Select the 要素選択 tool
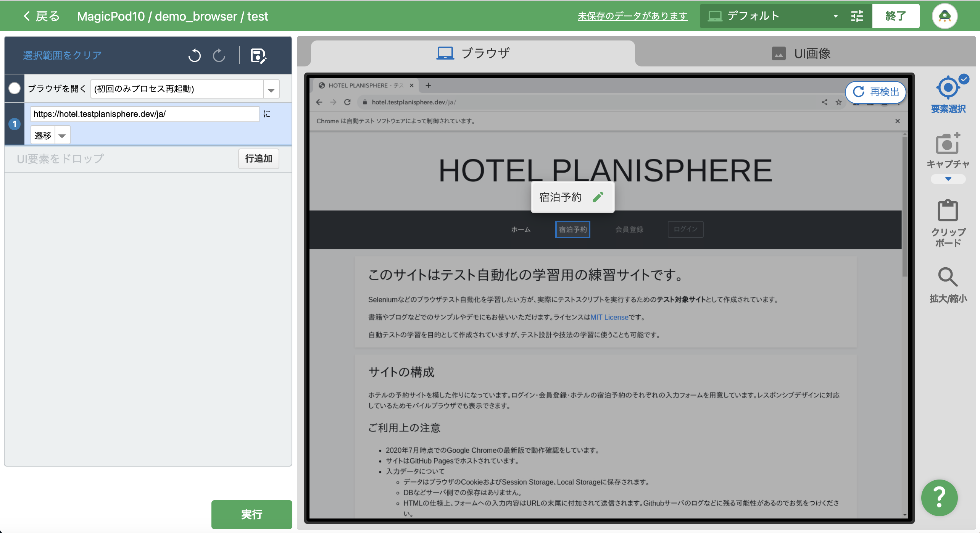 click(948, 94)
